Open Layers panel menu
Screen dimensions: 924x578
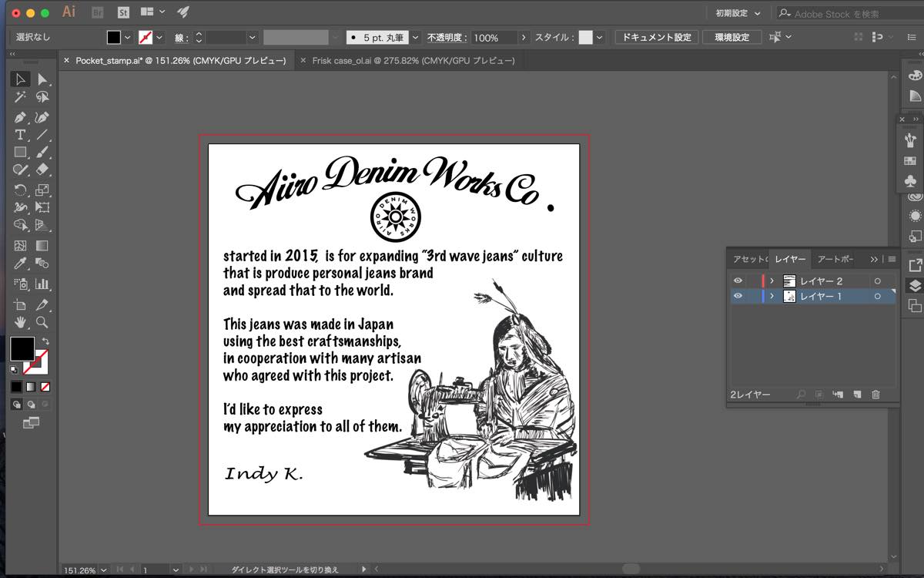[x=892, y=259]
